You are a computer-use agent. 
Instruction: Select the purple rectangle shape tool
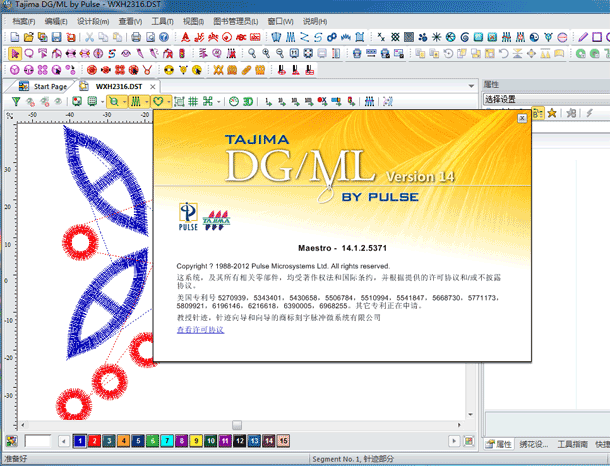(597, 37)
